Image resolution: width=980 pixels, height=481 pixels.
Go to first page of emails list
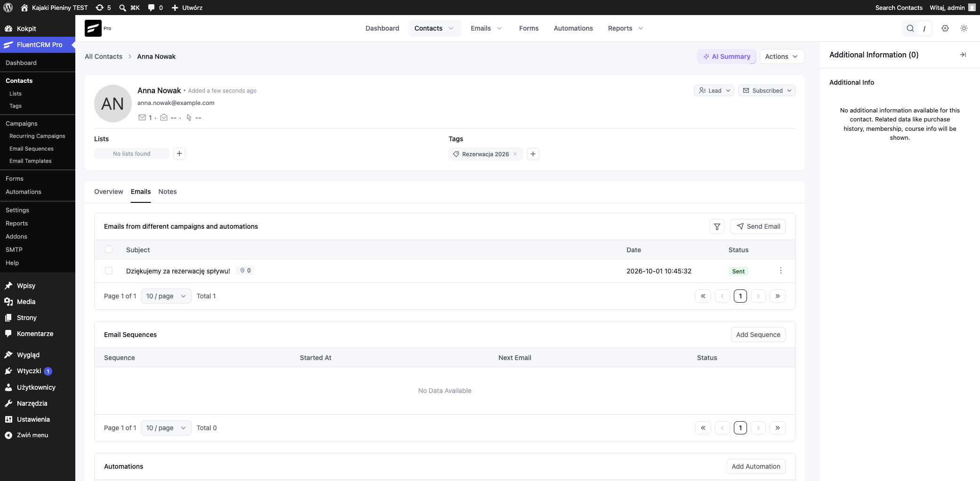703,296
